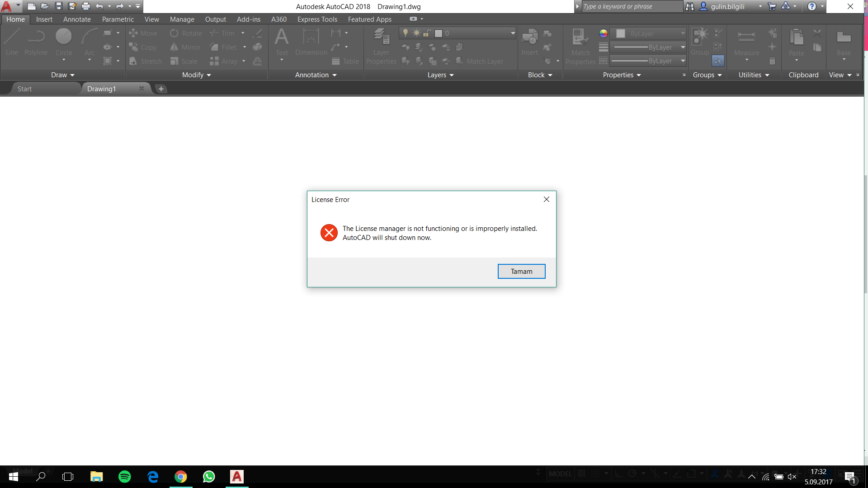This screenshot has width=868, height=488.
Task: Open WhatsApp from the taskbar
Action: point(209,477)
